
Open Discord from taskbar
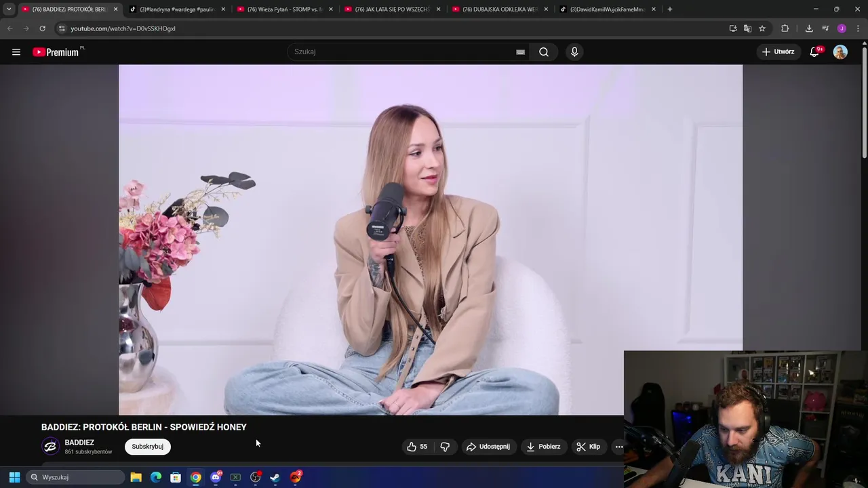pos(216,477)
